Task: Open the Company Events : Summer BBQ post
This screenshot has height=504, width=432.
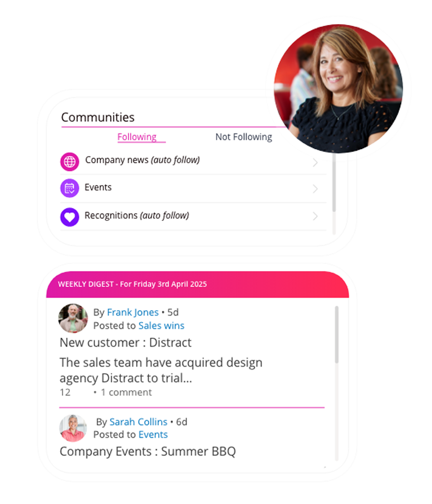Action: point(148,451)
